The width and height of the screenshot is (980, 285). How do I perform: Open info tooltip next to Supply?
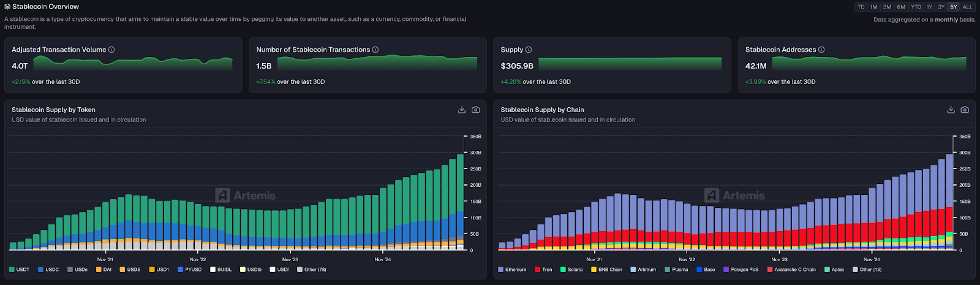tap(529, 50)
